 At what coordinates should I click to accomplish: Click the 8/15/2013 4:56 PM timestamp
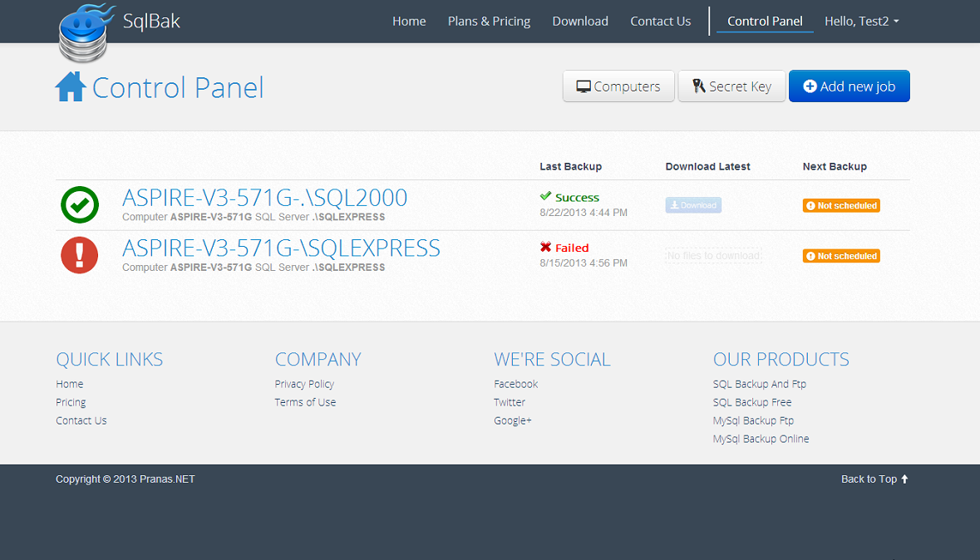click(x=584, y=263)
